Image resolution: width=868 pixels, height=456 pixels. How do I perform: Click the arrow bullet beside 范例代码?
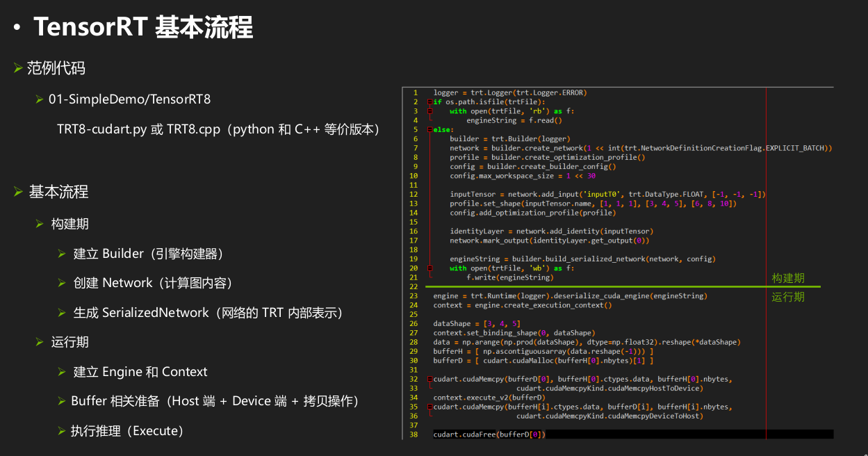click(x=18, y=68)
